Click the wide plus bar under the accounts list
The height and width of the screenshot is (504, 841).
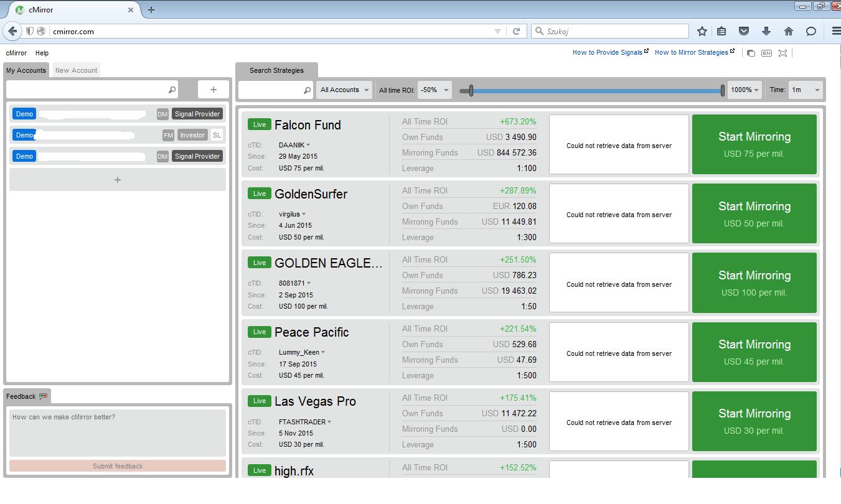118,180
